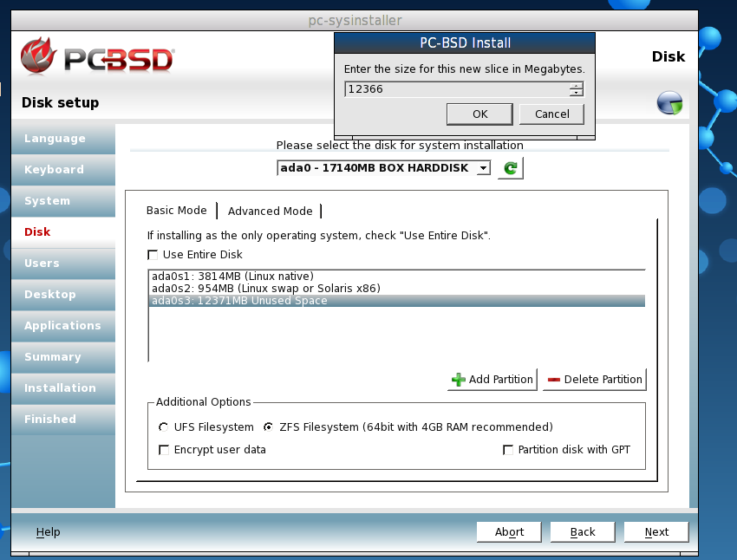
Task: Click the disk pie chart icon
Action: coord(669,103)
